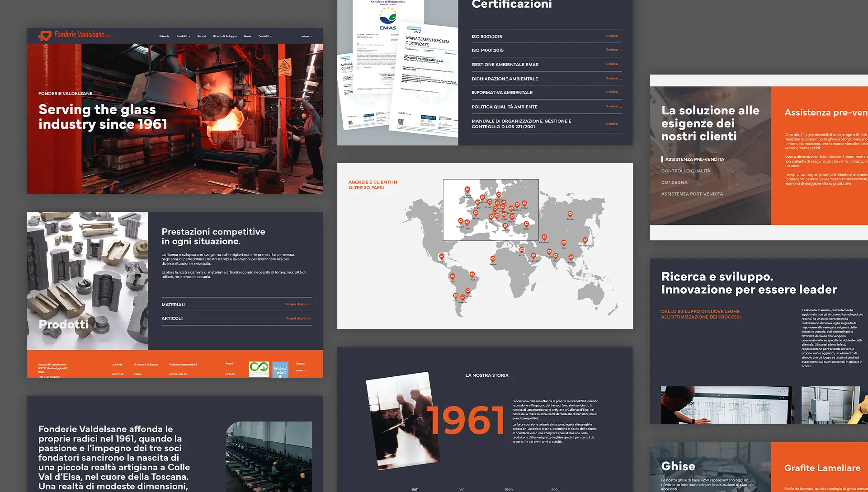
Task: Jump to 1990 on the history timeline
Action: coord(509,489)
